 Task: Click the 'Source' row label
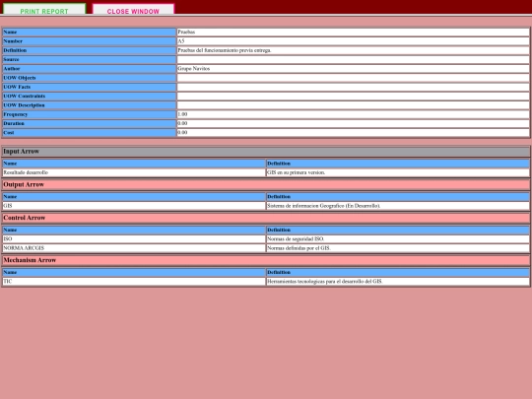coord(90,59)
